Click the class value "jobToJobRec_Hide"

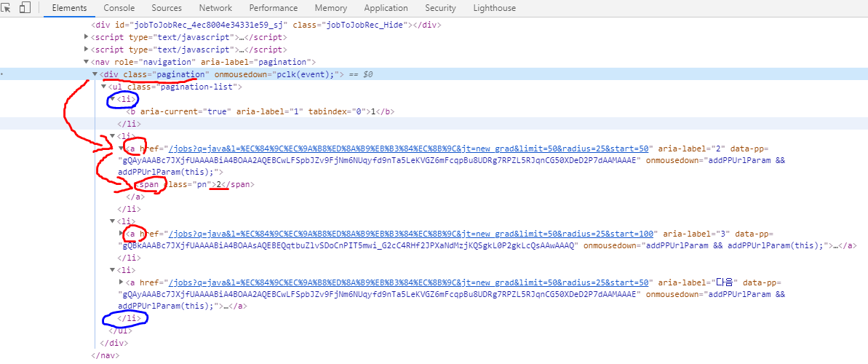[x=364, y=25]
